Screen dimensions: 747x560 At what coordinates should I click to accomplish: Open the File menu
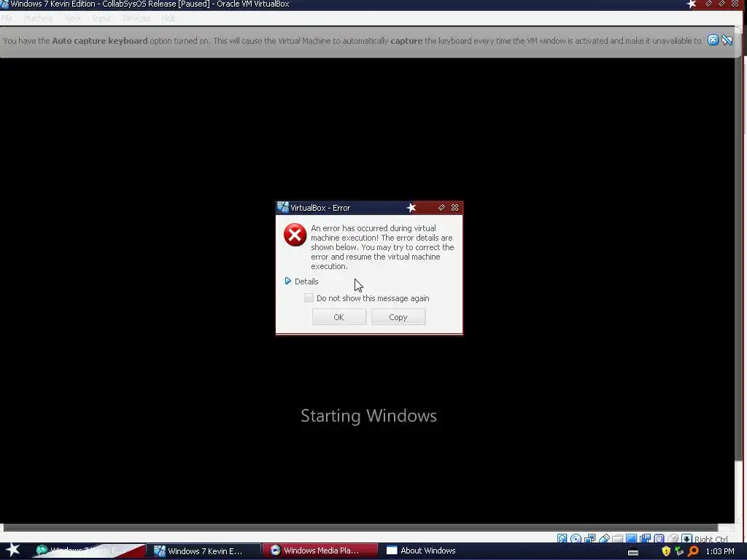point(7,18)
